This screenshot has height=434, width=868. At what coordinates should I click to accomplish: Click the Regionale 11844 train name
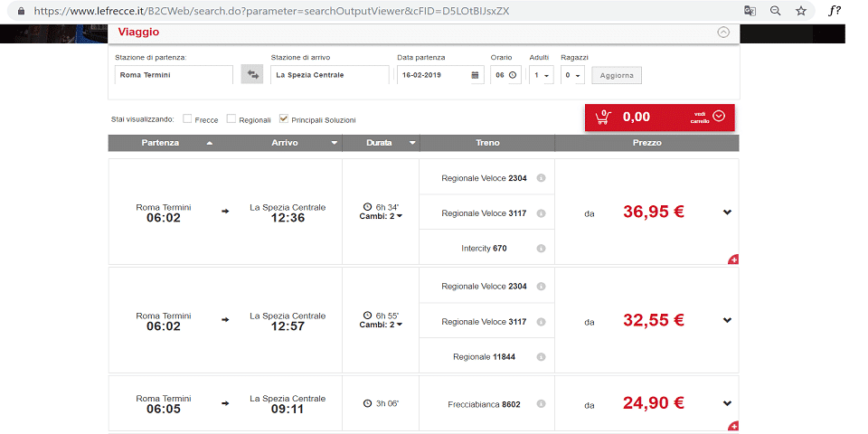484,357
